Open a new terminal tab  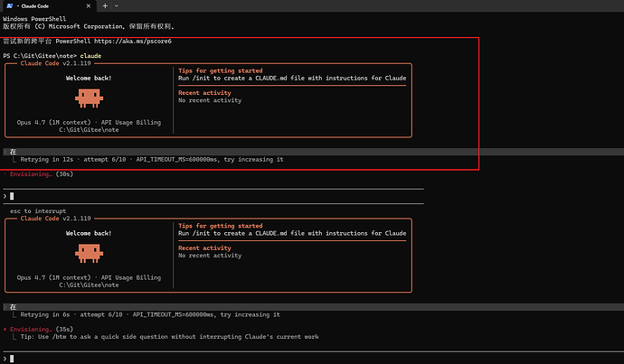pyautogui.click(x=105, y=6)
